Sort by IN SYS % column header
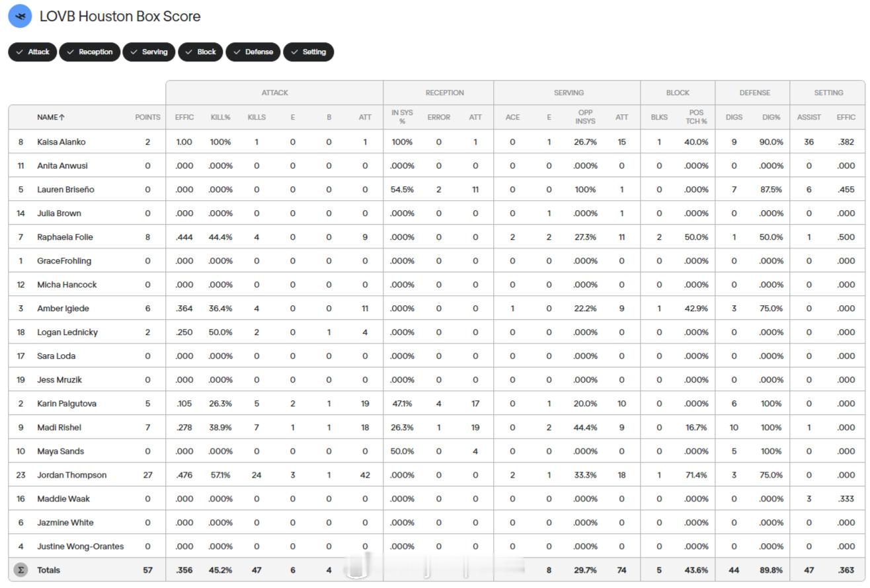The height and width of the screenshot is (588, 870). (x=402, y=117)
